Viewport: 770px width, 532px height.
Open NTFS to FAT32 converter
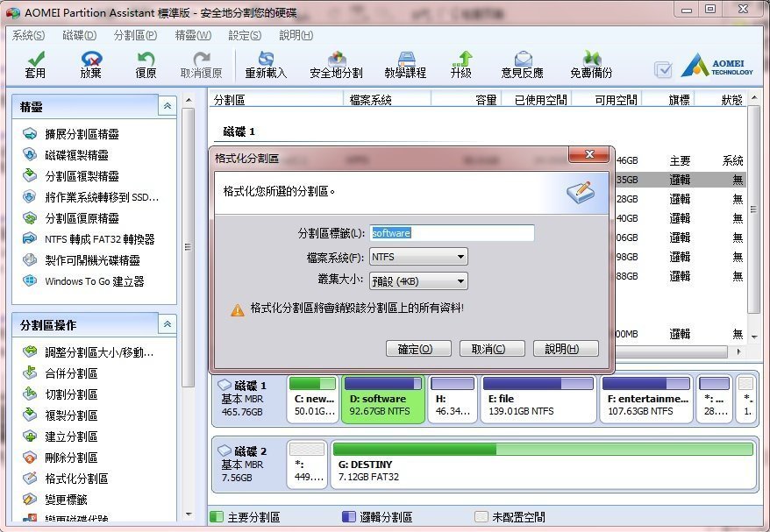(99, 239)
